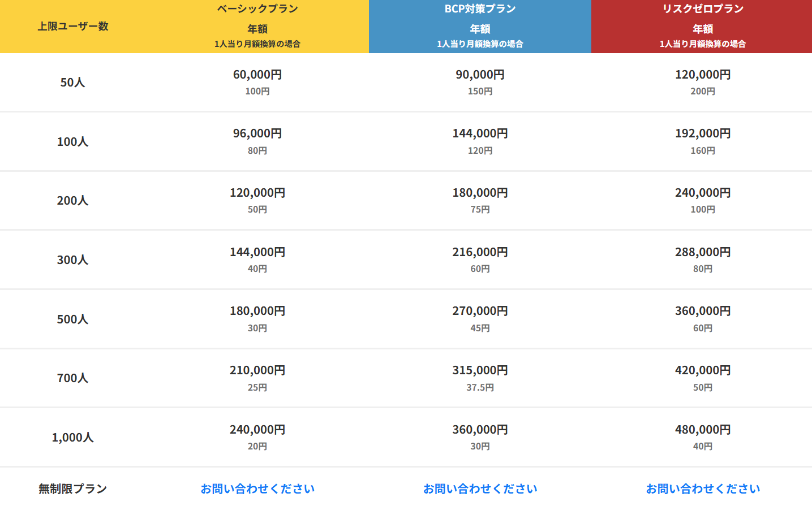Click the 60,000円 Basic plan price

257,75
